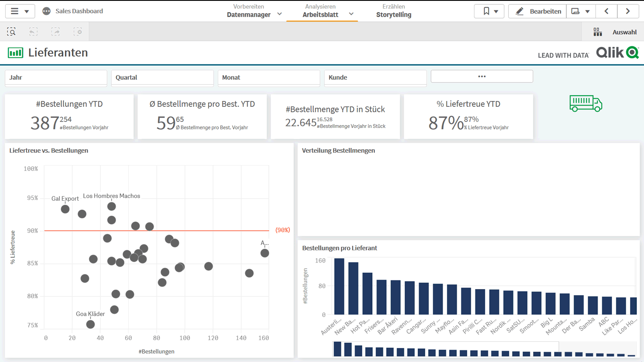Open the Kunde filter pane
Image resolution: width=644 pixels, height=362 pixels.
[375, 78]
